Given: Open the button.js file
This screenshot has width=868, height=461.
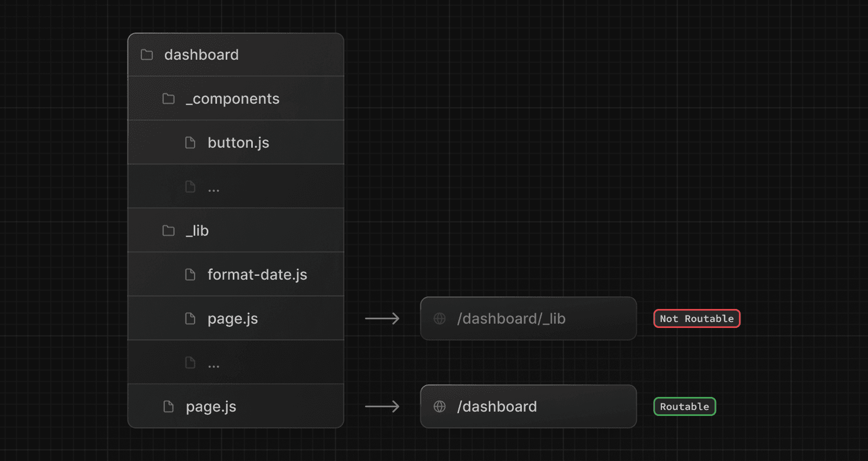Looking at the screenshot, I should point(238,143).
